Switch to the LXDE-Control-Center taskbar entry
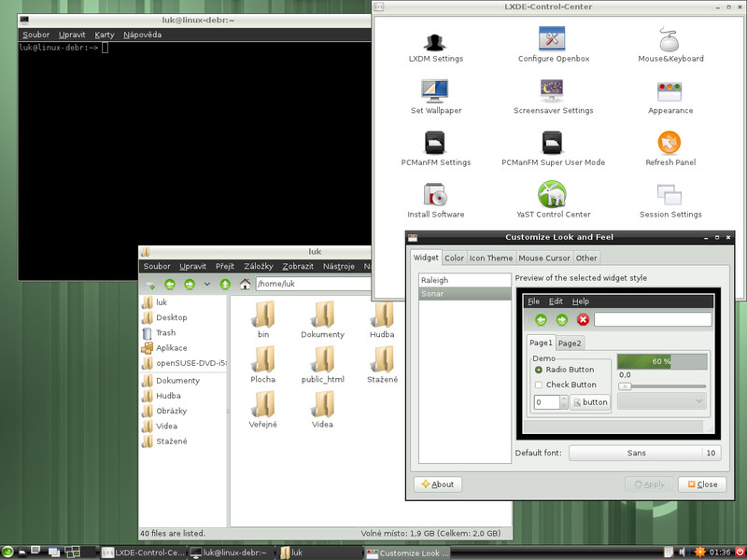 pyautogui.click(x=143, y=553)
